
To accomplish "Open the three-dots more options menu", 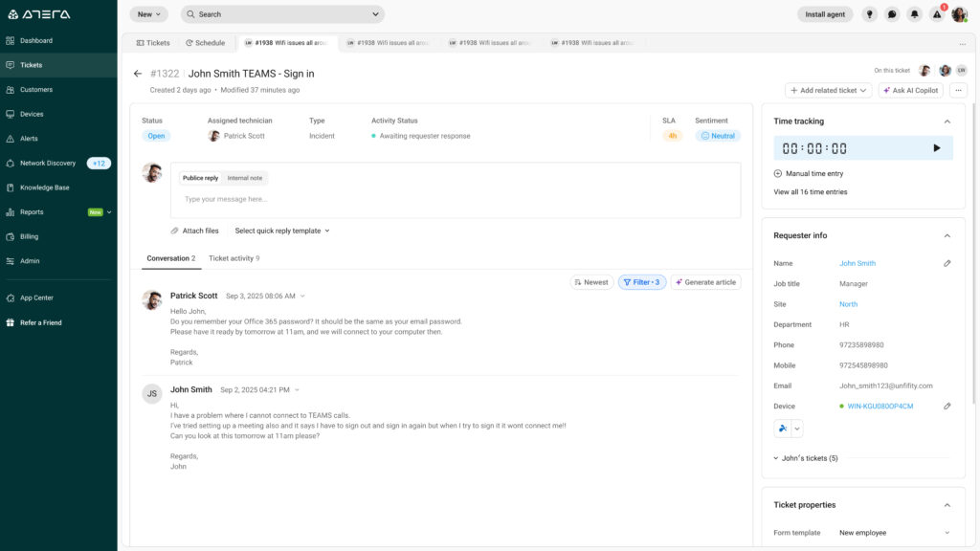I will click(x=958, y=90).
